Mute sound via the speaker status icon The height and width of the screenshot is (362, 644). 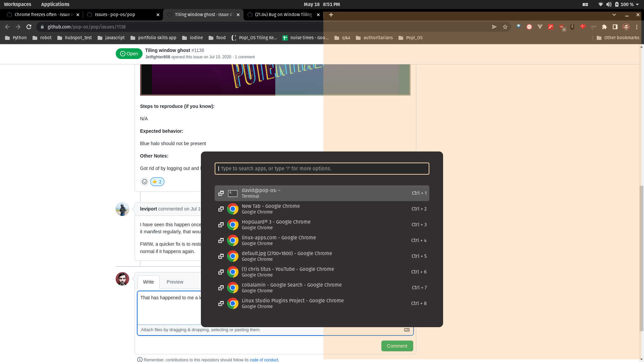point(608,4)
